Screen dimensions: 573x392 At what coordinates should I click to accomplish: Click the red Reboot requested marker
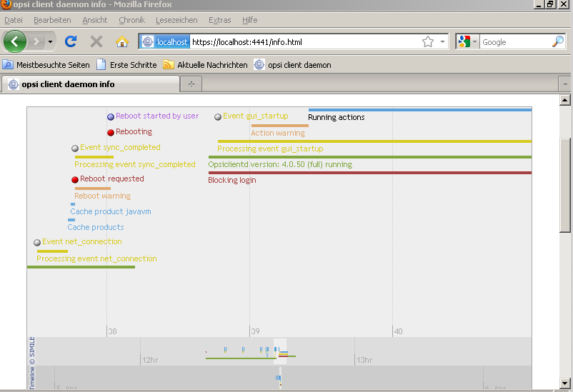[75, 180]
